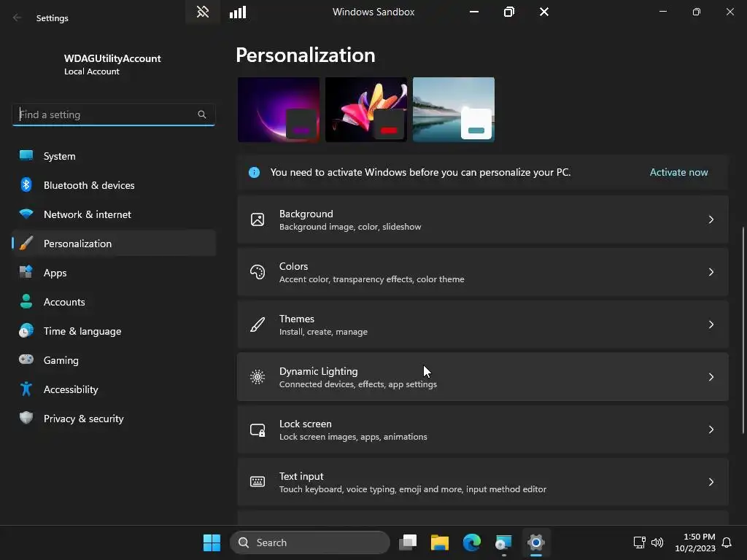The image size is (747, 560).
Task: Click the Network wifi icon in sidebar
Action: (26, 214)
